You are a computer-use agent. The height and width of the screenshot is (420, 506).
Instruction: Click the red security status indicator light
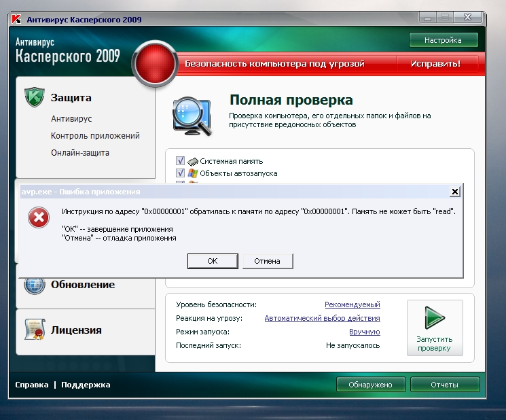coord(155,64)
